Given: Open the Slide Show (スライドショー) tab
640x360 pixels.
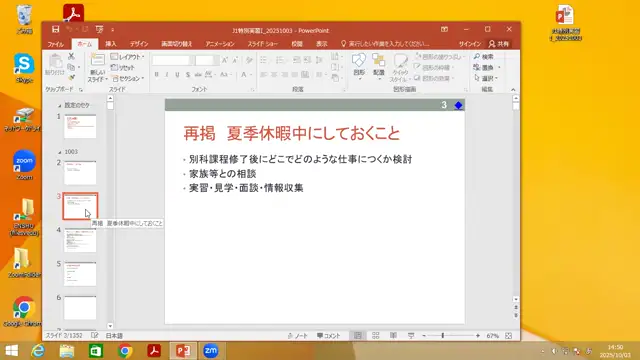Looking at the screenshot, I should 262,44.
